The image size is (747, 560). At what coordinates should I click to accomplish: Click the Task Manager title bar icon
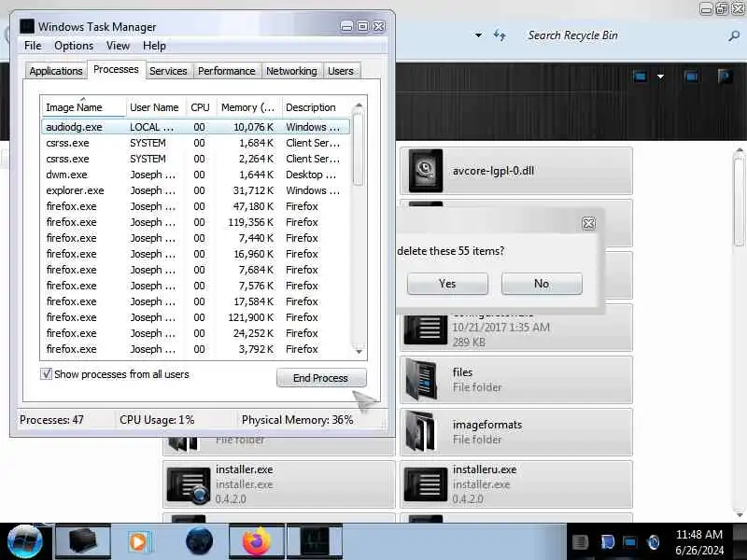click(27, 26)
